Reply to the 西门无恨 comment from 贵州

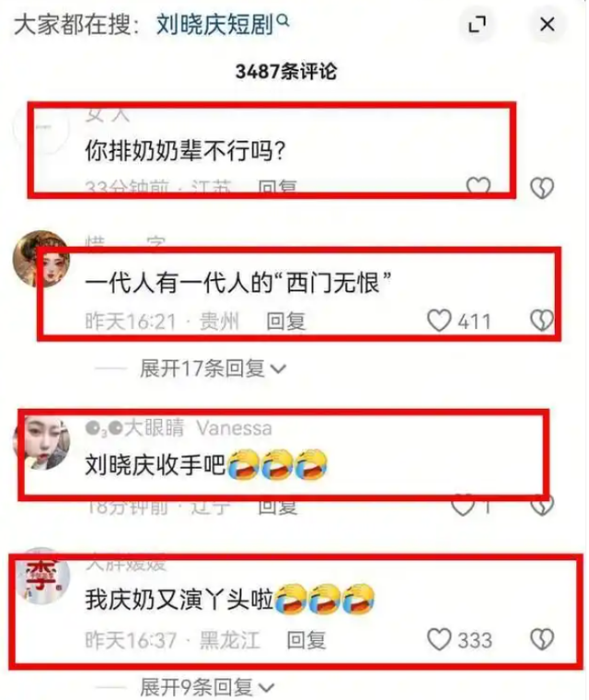pos(285,321)
